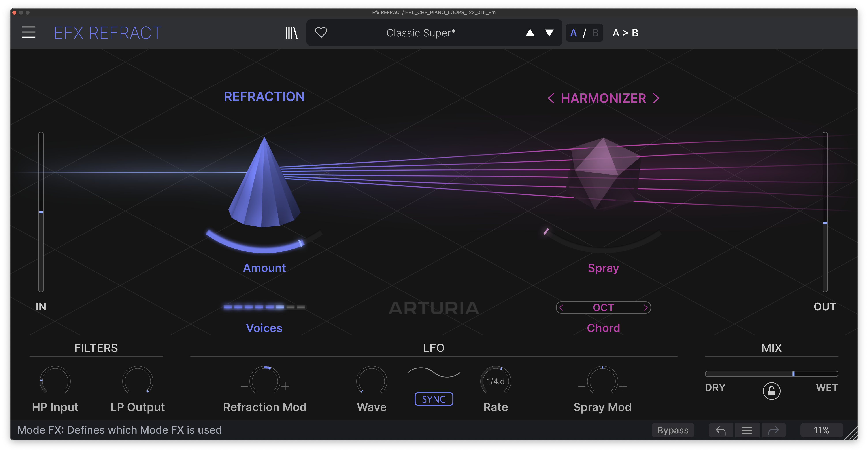Click the 11% CPU meter
868x452 pixels.
(x=821, y=430)
